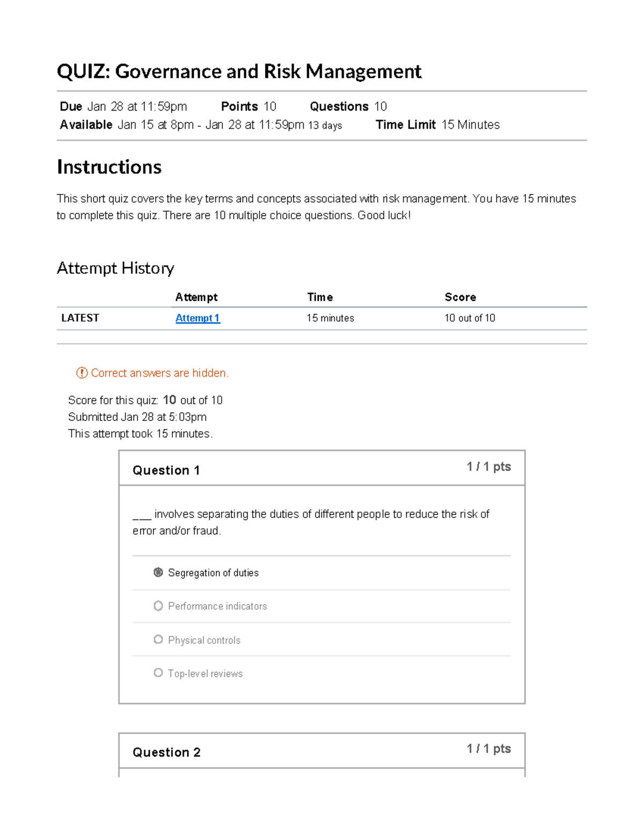Click the Attempt History heading
The image size is (644, 834).
coord(115,268)
